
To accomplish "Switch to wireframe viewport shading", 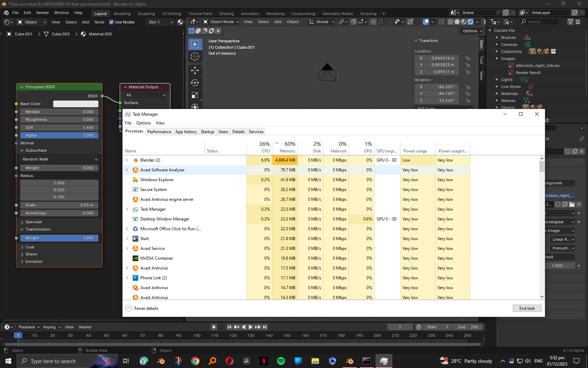I will coord(450,22).
